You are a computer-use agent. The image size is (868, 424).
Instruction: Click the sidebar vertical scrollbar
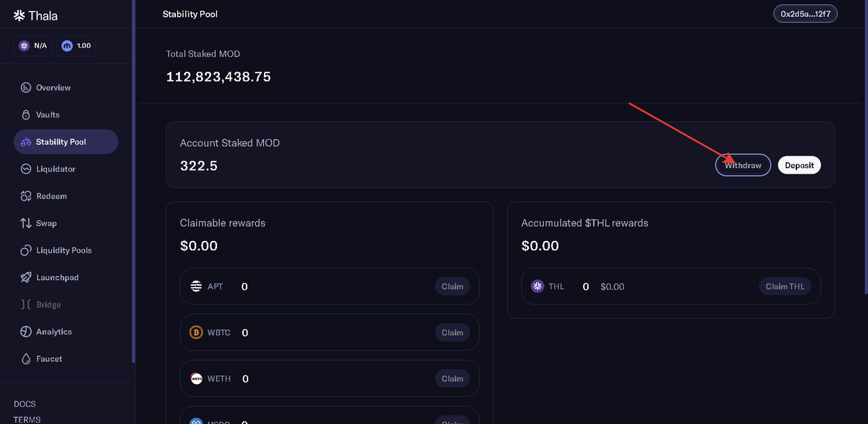click(x=133, y=181)
